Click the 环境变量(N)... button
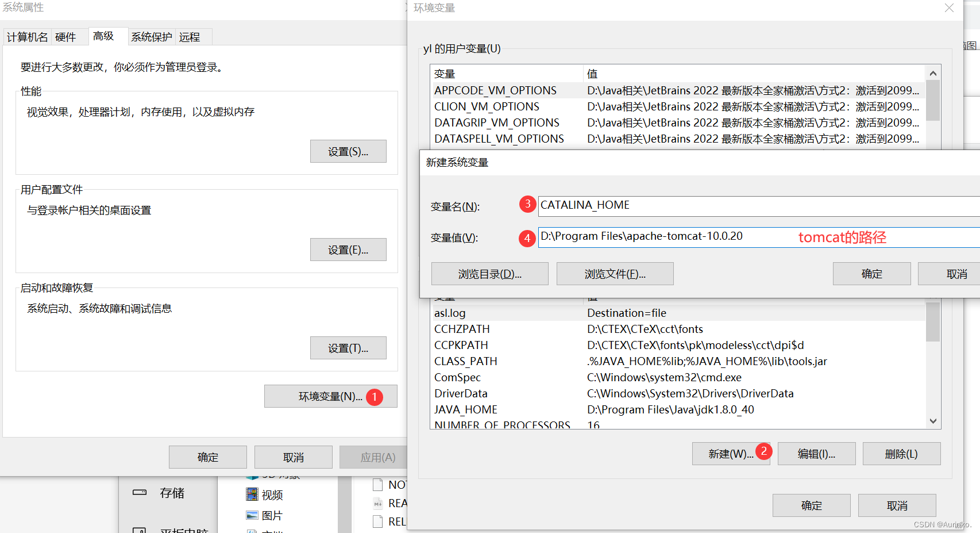 click(331, 396)
